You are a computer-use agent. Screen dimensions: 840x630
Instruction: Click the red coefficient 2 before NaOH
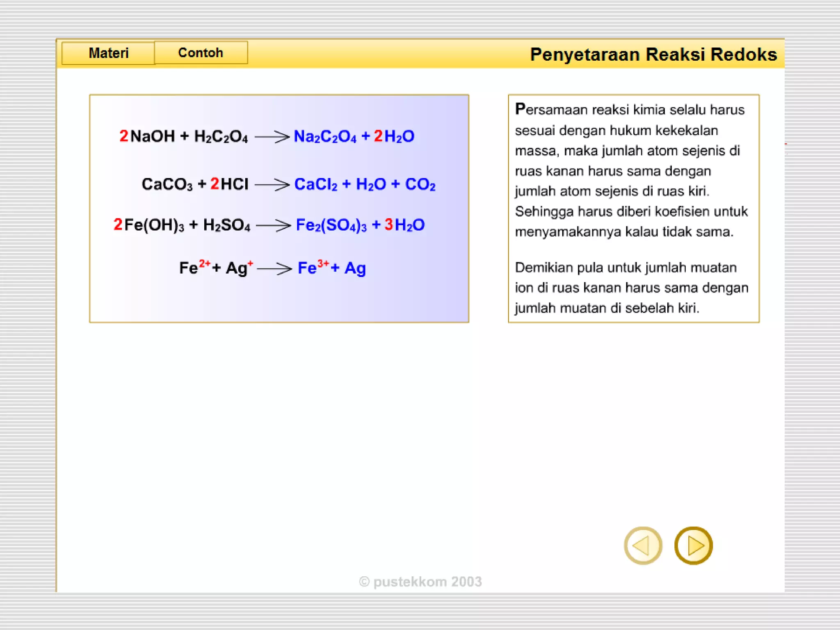[x=123, y=136]
